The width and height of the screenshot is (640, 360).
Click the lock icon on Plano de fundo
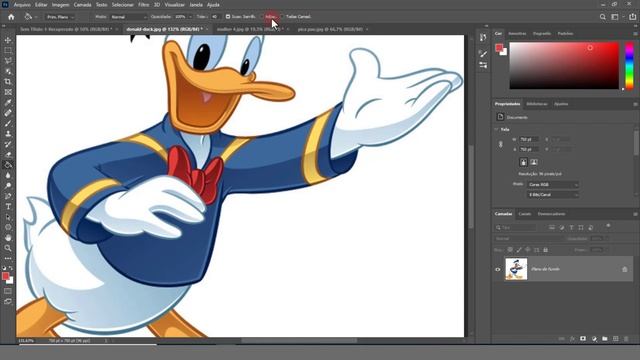[624, 269]
